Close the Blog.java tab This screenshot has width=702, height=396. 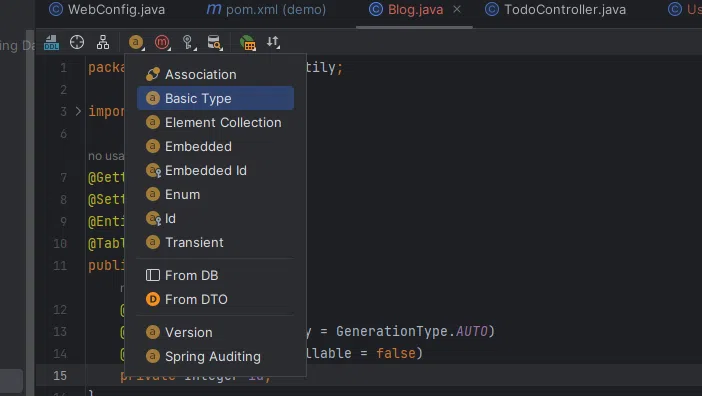coord(457,9)
